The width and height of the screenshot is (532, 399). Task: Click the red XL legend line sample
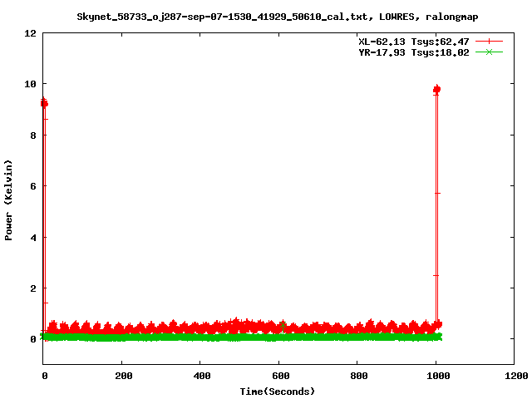489,42
